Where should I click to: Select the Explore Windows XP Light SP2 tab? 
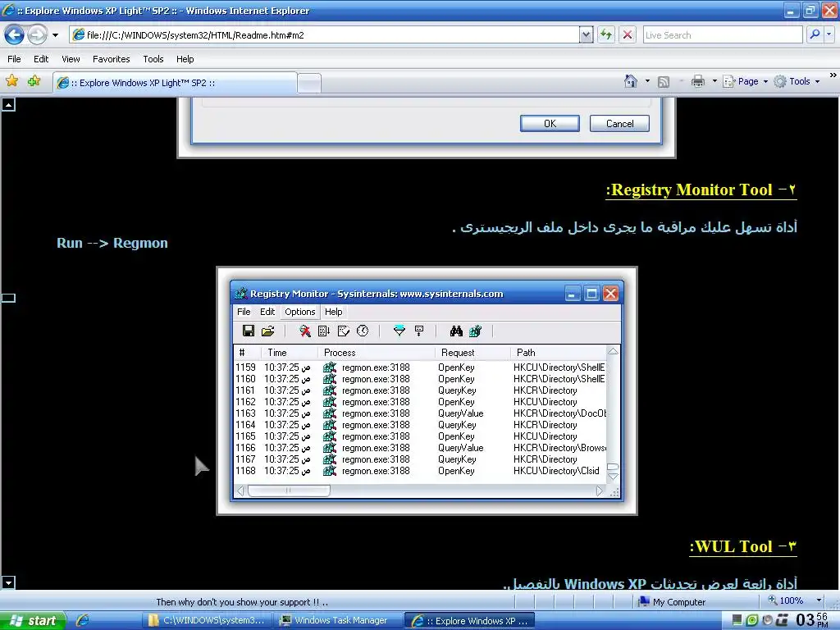point(175,83)
